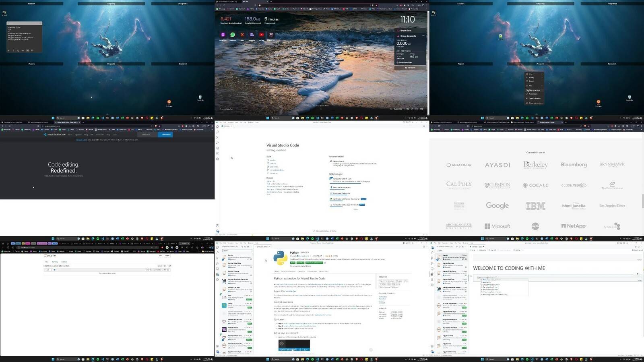Click the Google logo on the Jupyter website

[497, 205]
